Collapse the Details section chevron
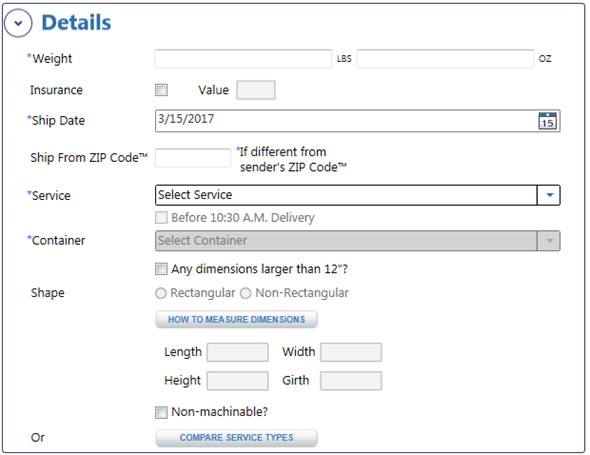Viewport: 590px width, 455px height. coord(18,23)
